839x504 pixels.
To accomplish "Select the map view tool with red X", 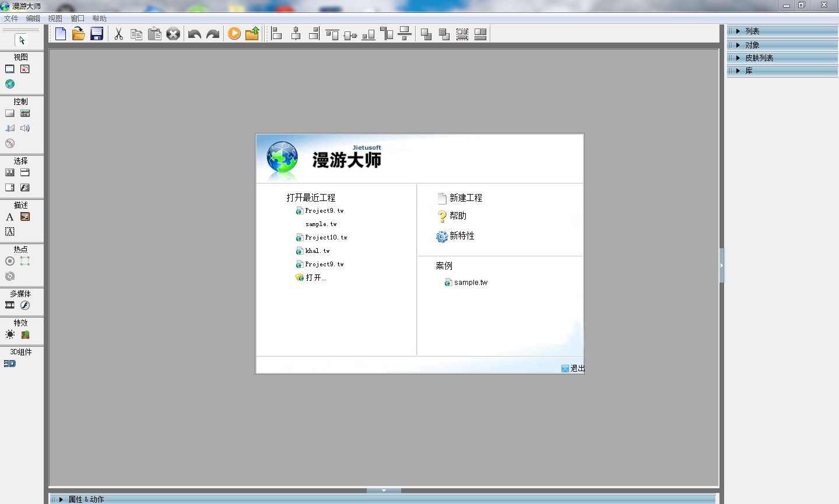I will click(x=25, y=69).
